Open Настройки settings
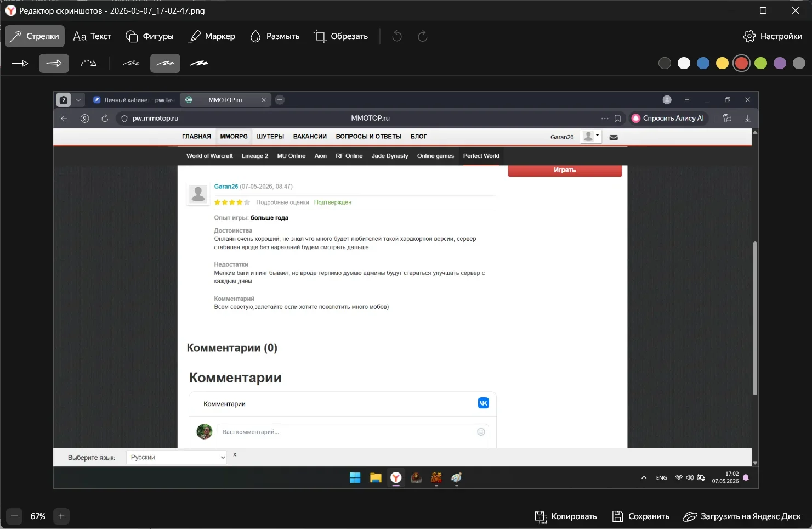The image size is (812, 529). click(773, 36)
